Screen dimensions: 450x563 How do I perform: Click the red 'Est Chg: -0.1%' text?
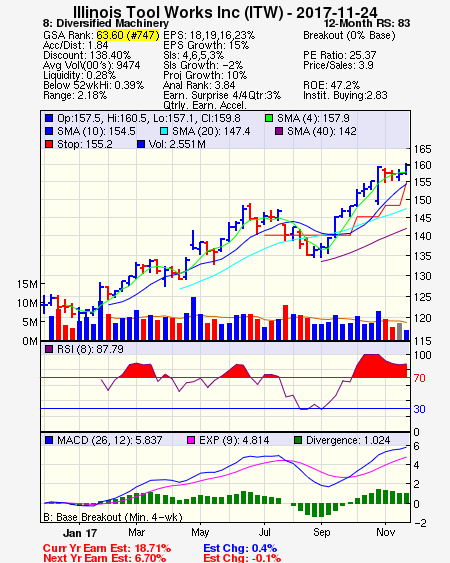[x=242, y=558]
